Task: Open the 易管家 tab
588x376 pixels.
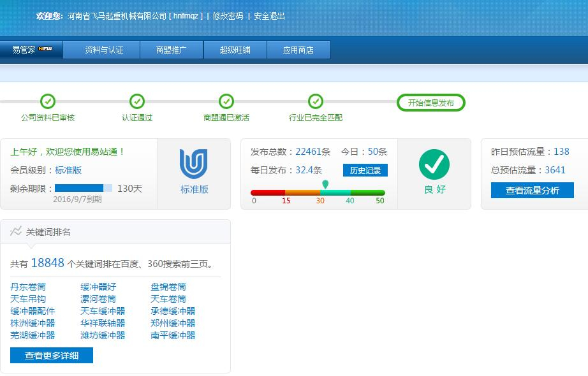Action: 32,50
